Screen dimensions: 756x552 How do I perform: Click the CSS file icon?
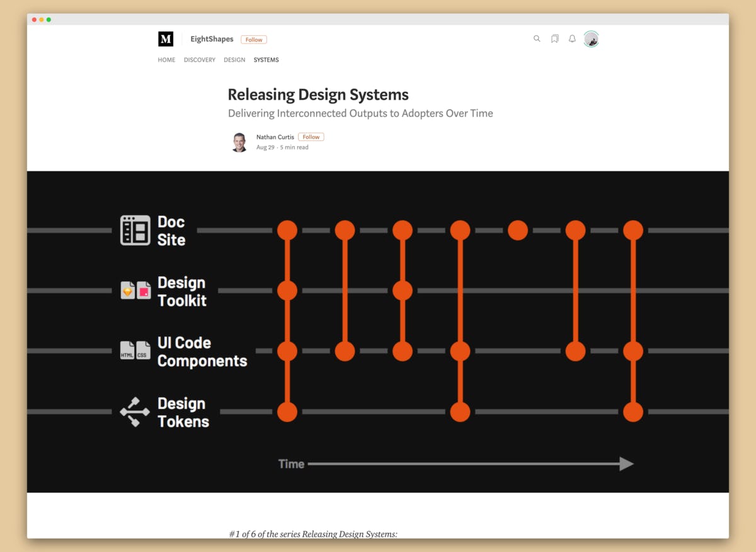pos(144,350)
